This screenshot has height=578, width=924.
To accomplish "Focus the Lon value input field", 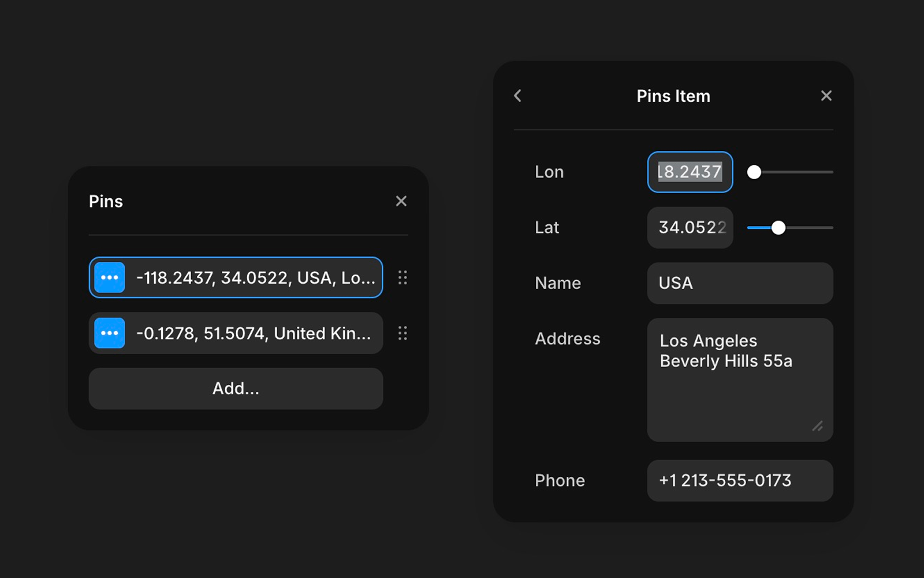I will tap(690, 172).
